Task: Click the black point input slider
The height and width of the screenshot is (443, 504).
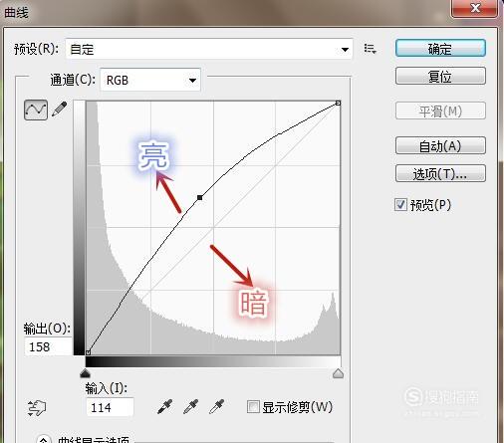Action: 86,373
